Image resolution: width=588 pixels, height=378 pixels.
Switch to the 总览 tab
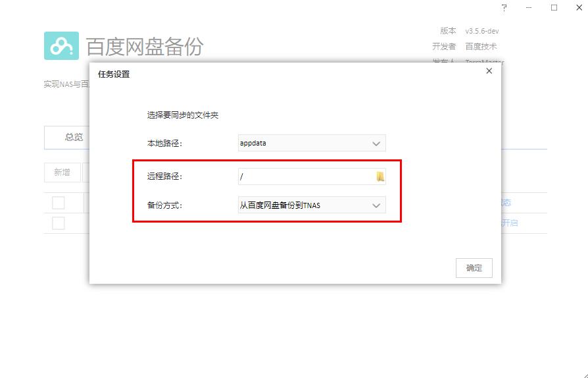(74, 138)
